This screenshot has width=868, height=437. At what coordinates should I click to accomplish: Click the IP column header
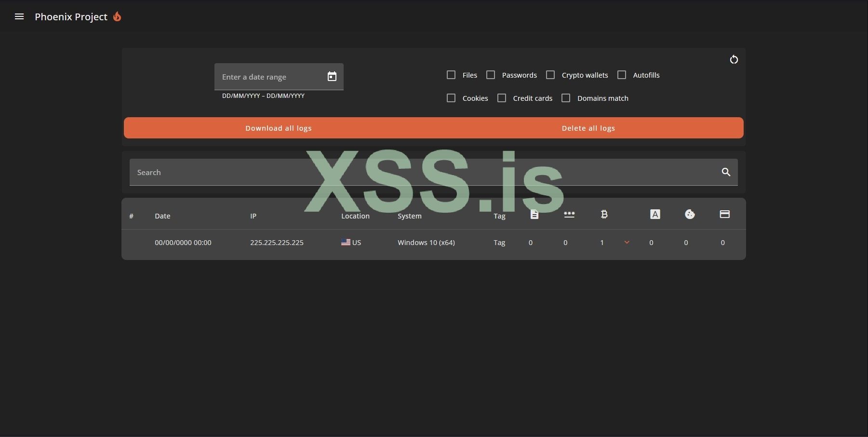click(253, 216)
